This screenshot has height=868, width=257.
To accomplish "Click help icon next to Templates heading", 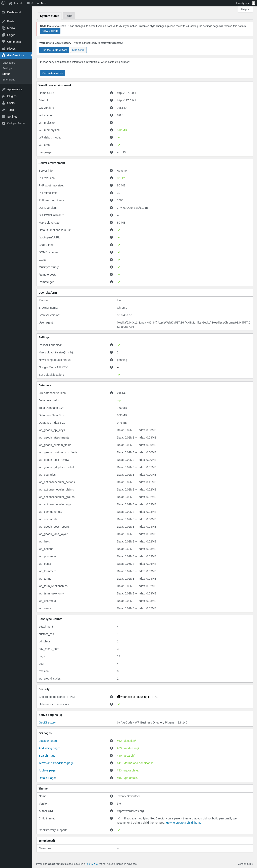I will (x=54, y=841).
